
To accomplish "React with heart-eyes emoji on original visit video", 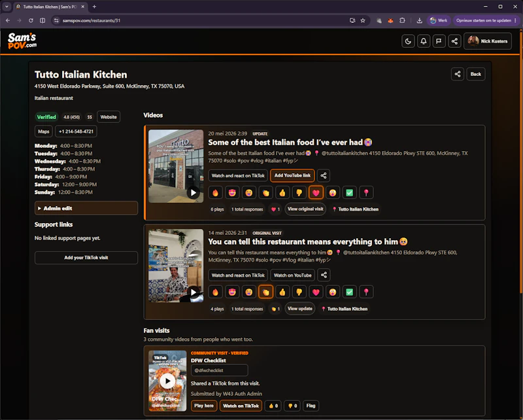I will click(232, 292).
